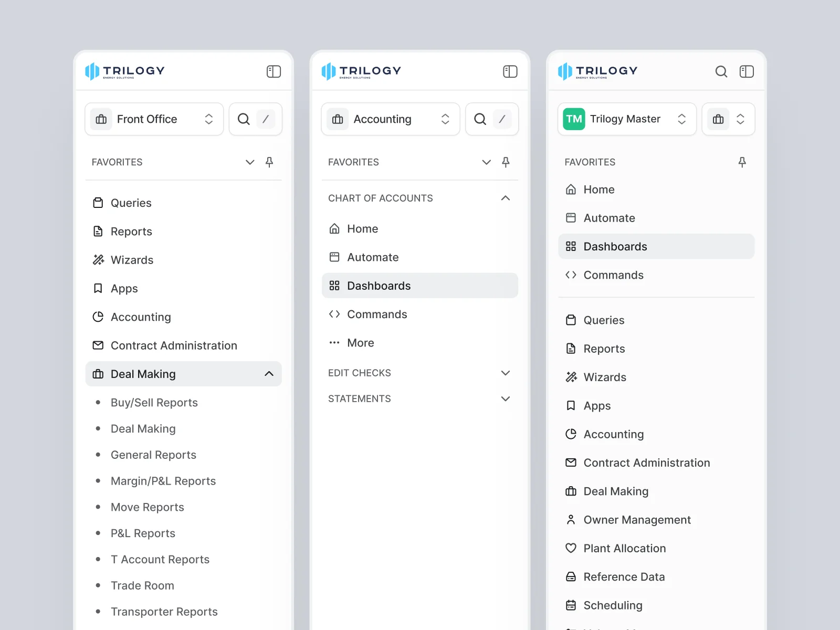Click Contract Administration envelope icon in Front Office panel
840x630 pixels.
coord(98,345)
